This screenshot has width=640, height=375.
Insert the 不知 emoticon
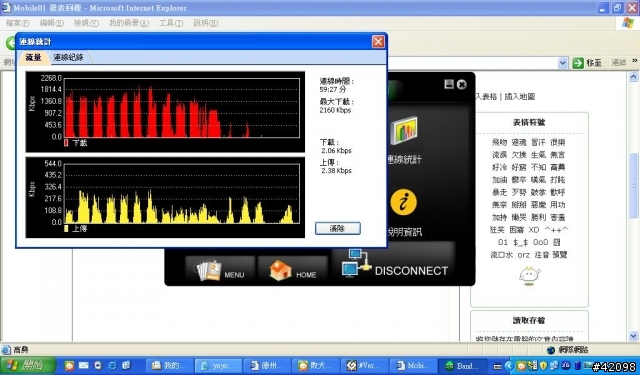538,167
